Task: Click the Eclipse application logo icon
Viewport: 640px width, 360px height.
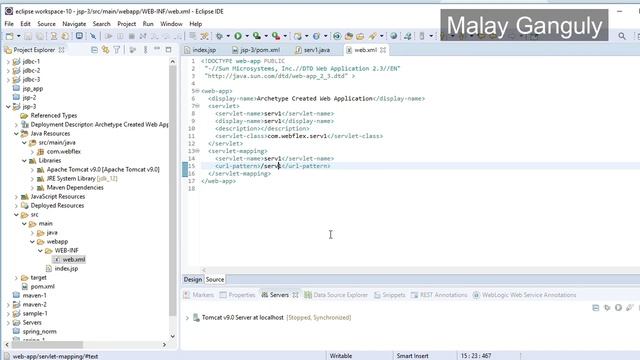Action: [9, 11]
